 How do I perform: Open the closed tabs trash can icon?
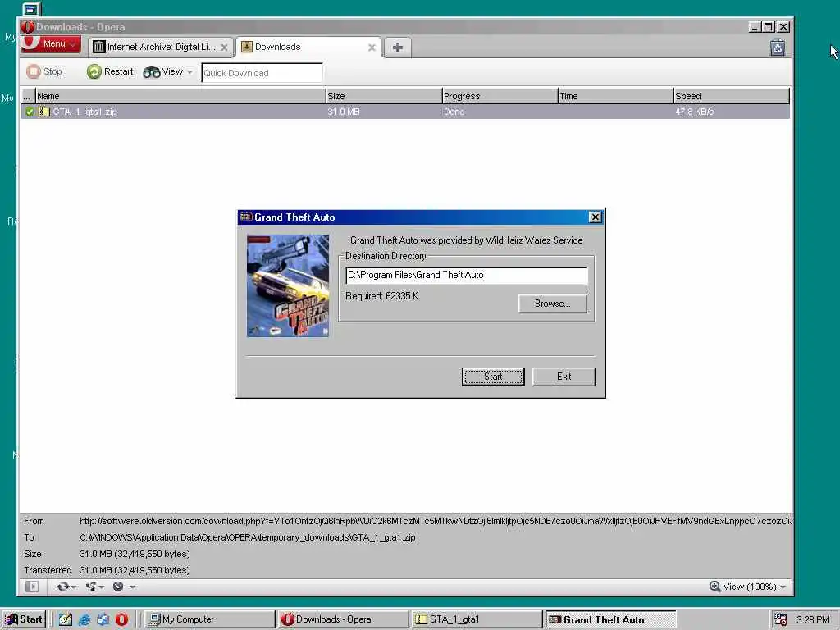pyautogui.click(x=778, y=48)
